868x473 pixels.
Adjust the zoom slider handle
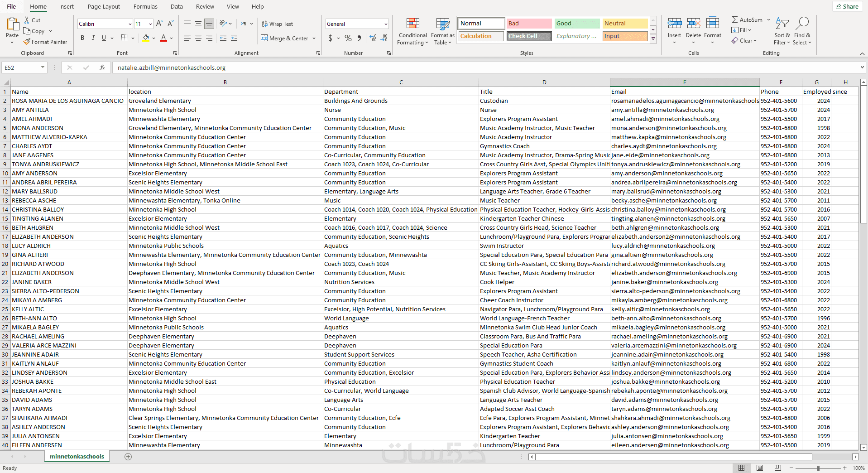(x=818, y=468)
